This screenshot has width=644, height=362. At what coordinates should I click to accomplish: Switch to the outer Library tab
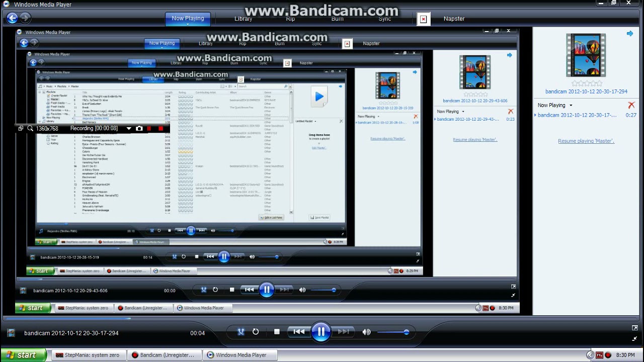pos(243,19)
